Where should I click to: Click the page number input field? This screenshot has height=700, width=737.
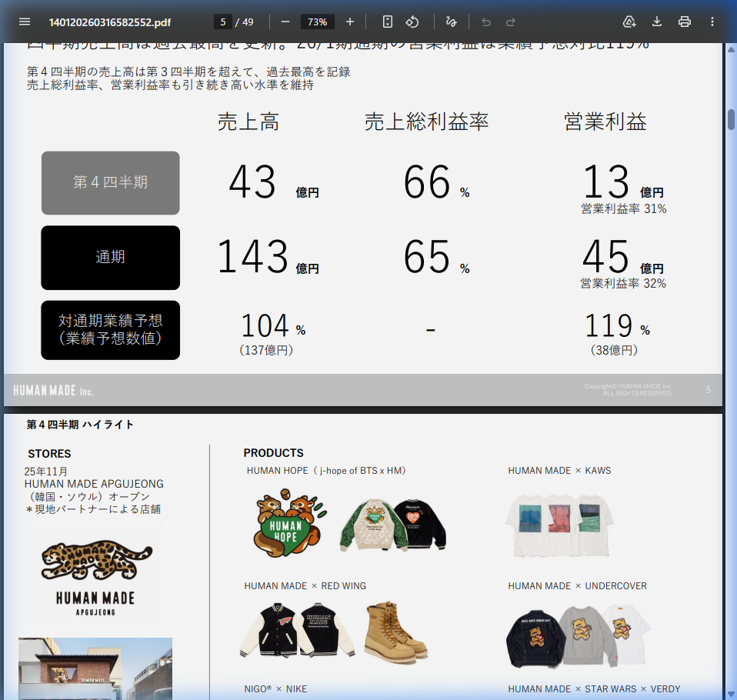click(x=223, y=22)
